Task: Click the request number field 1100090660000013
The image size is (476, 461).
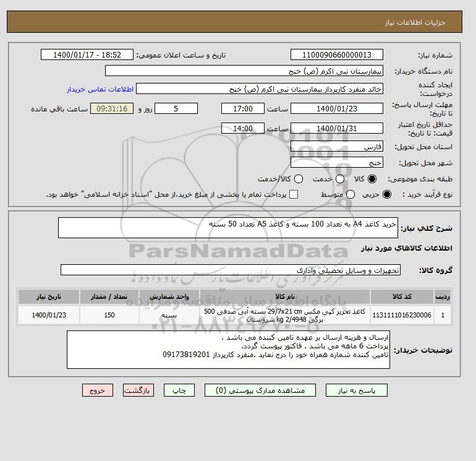Action: point(337,54)
